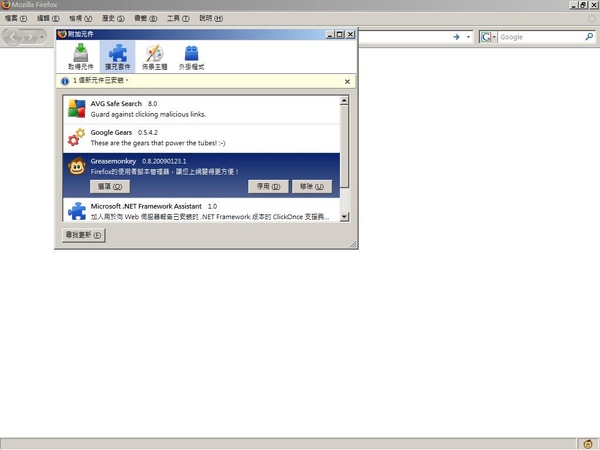
Task: Switch to the Plugins (外掛程式) tab
Action: (191, 57)
